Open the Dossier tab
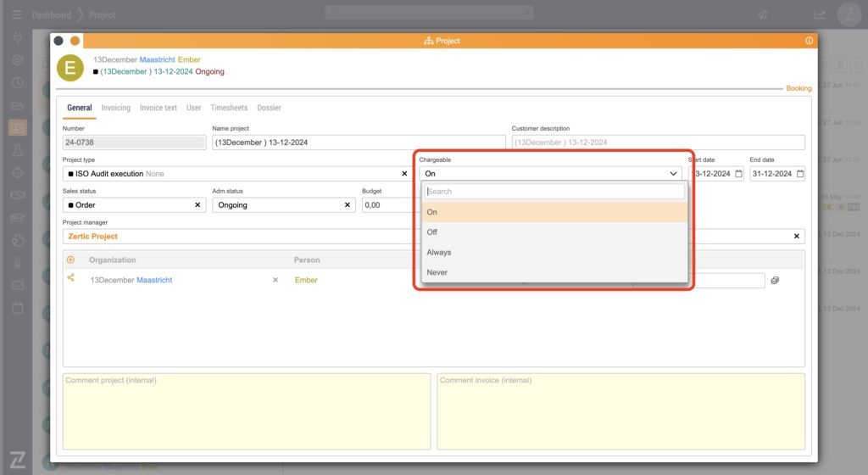Screen dimensions: 868x475 coord(269,108)
